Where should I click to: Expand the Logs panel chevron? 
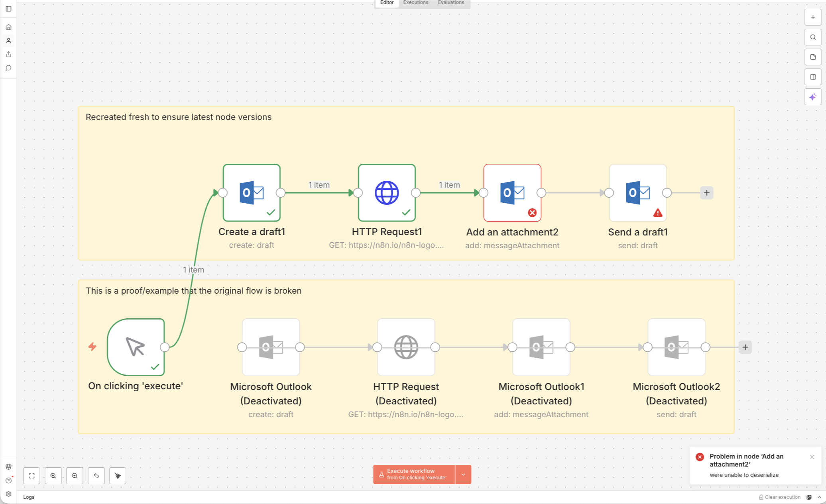coord(819,497)
